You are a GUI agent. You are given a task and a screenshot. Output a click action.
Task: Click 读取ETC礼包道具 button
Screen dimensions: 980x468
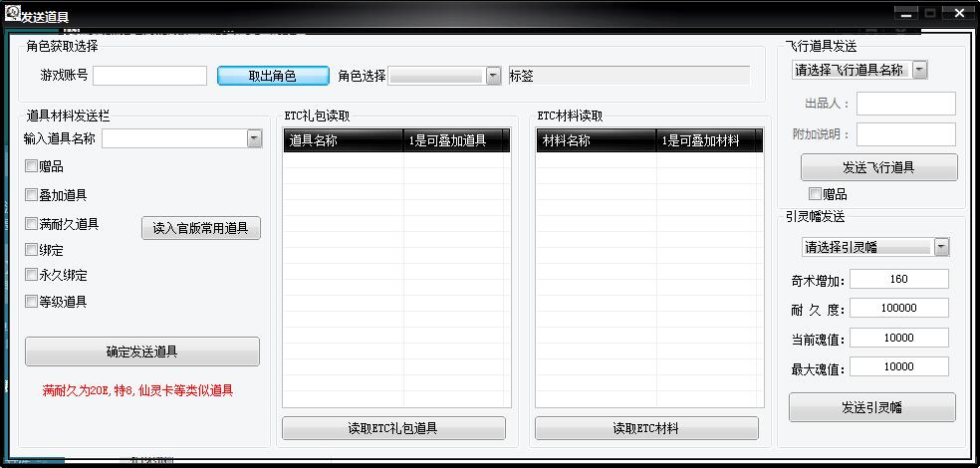[393, 428]
